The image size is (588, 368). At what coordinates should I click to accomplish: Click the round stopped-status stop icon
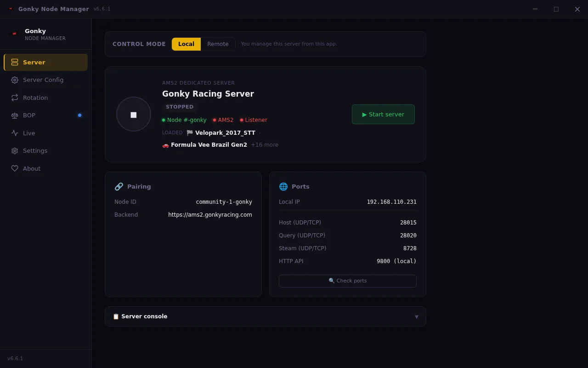click(x=134, y=114)
